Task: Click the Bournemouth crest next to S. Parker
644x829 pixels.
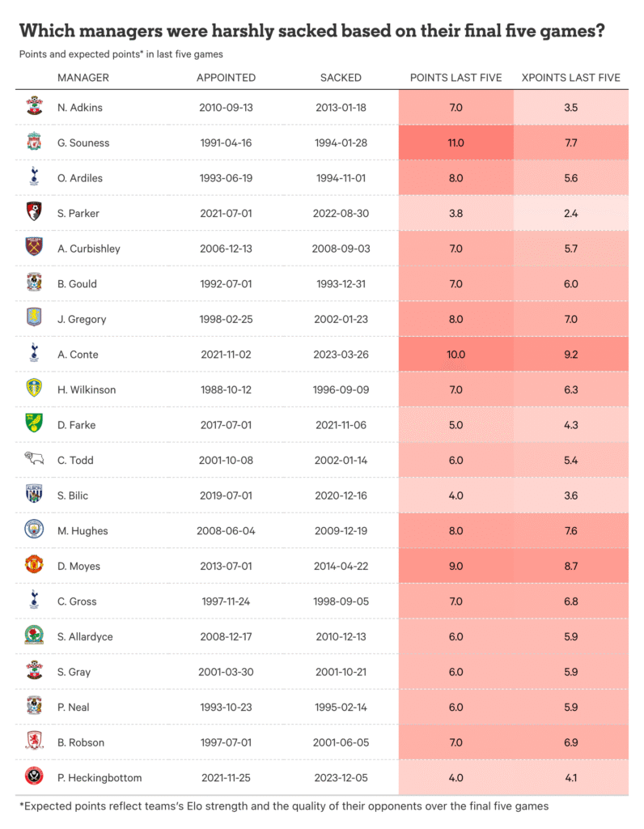Action: click(33, 213)
